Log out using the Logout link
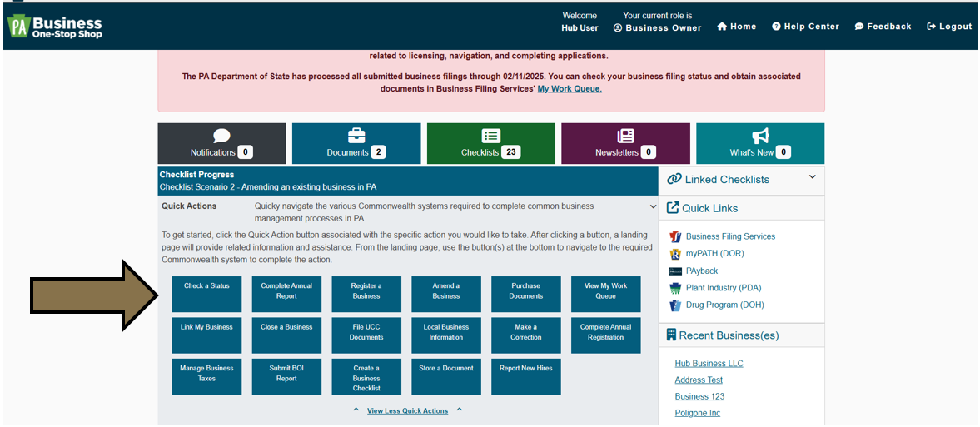This screenshot has height=427, width=980. coord(949,27)
